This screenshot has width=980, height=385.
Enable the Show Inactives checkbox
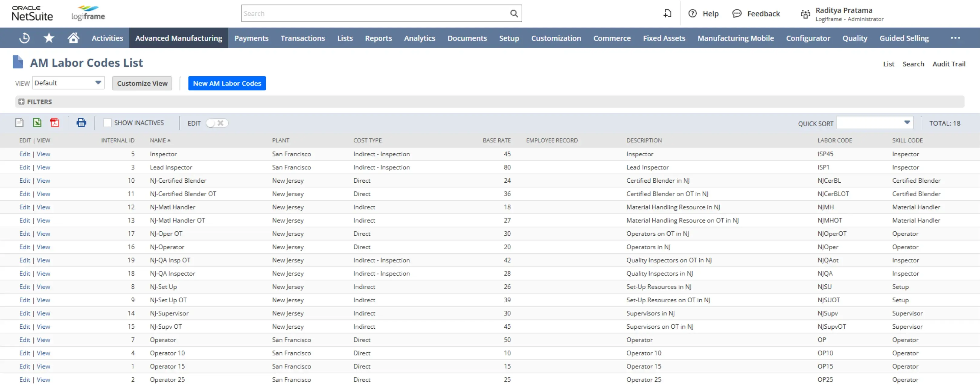[x=107, y=123]
